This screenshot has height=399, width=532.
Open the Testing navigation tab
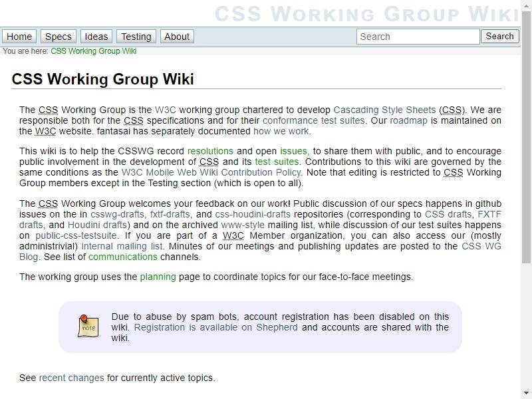(x=136, y=37)
